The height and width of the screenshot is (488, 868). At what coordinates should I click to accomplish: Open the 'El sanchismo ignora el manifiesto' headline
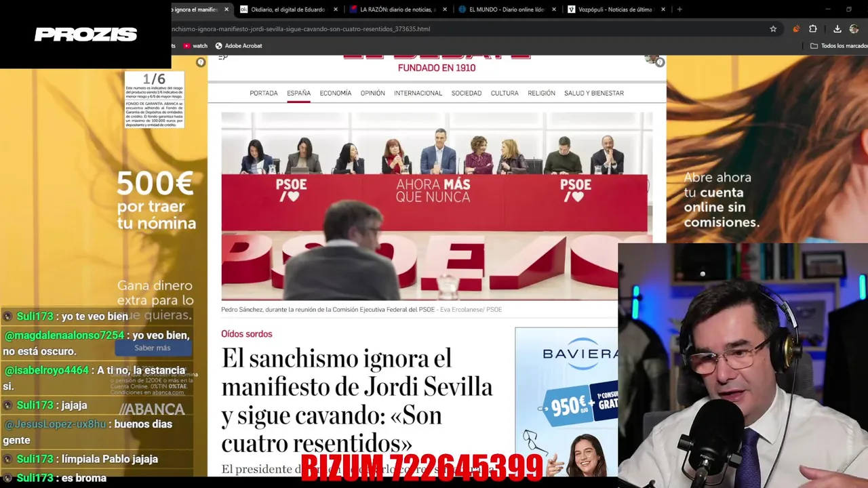pyautogui.click(x=357, y=400)
